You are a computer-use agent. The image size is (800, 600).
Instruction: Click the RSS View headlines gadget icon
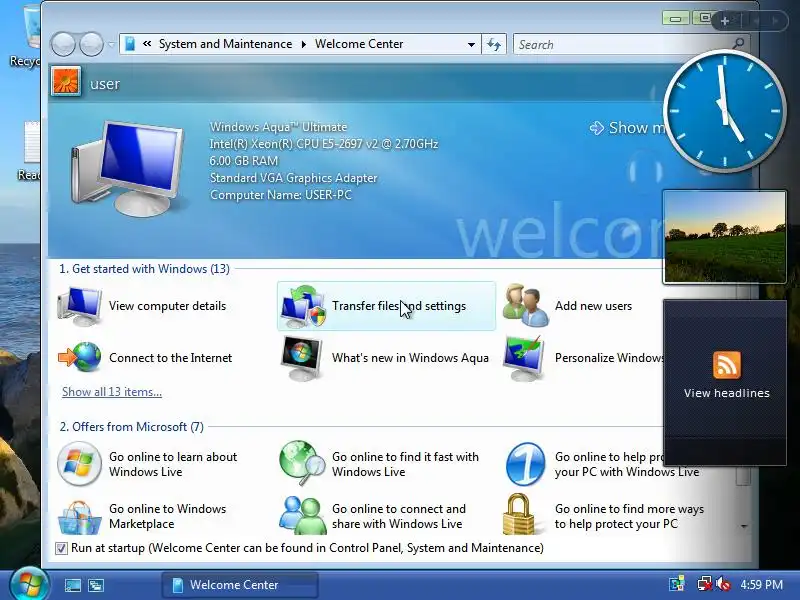pos(727,365)
